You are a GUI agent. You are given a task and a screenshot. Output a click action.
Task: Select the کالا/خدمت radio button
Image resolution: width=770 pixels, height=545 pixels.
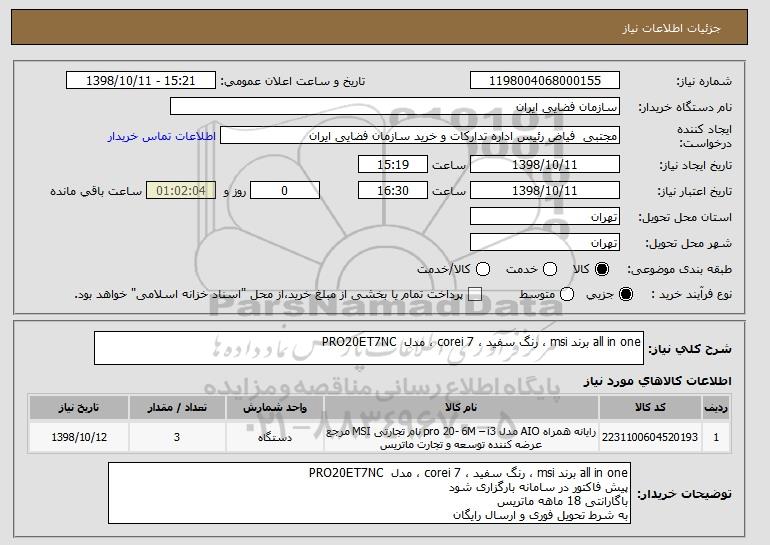click(483, 269)
